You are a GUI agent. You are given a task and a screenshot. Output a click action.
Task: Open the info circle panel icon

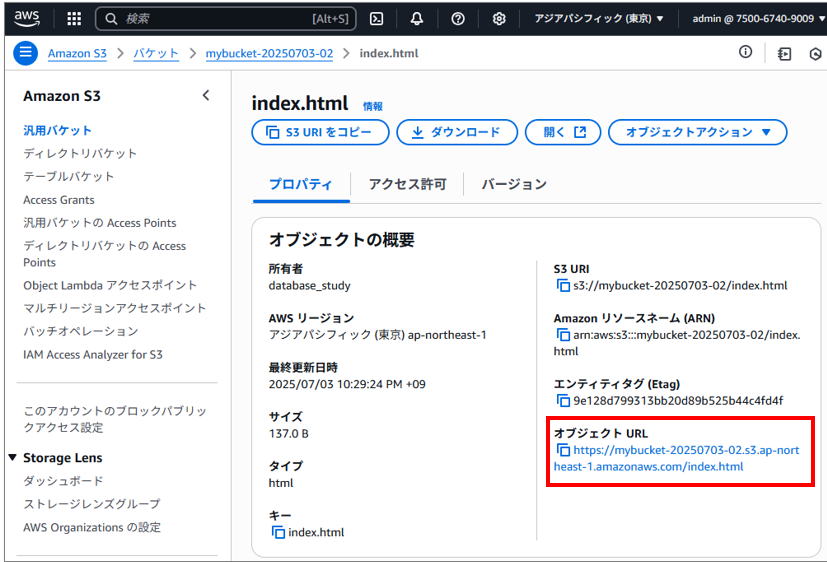click(x=745, y=52)
